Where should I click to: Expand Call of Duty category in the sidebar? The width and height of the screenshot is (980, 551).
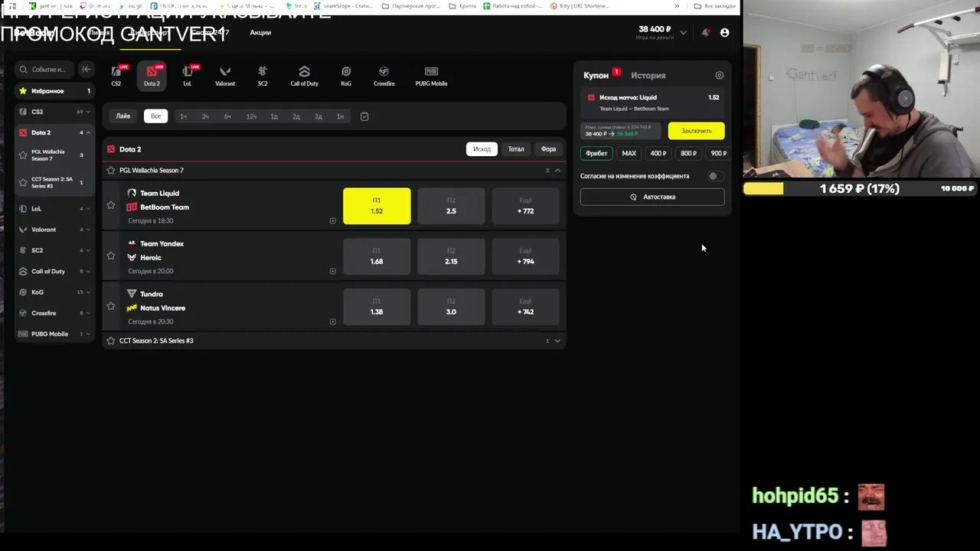point(88,271)
